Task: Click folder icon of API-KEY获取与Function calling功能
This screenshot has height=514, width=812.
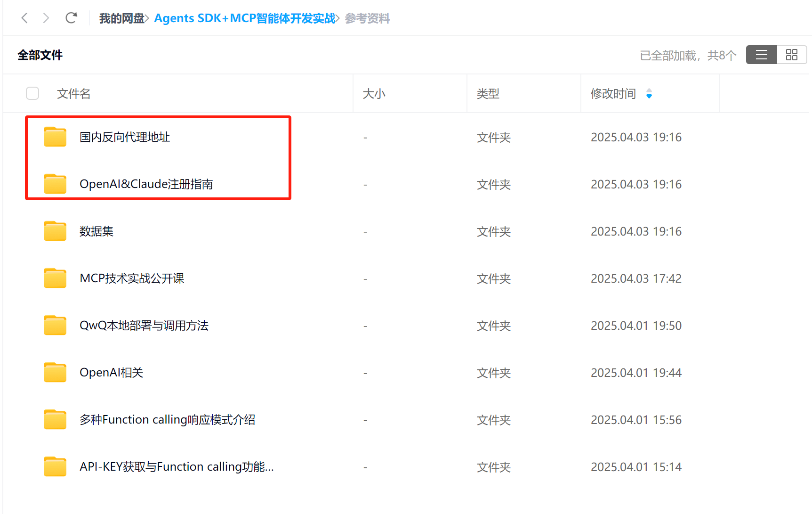Action: [x=55, y=467]
